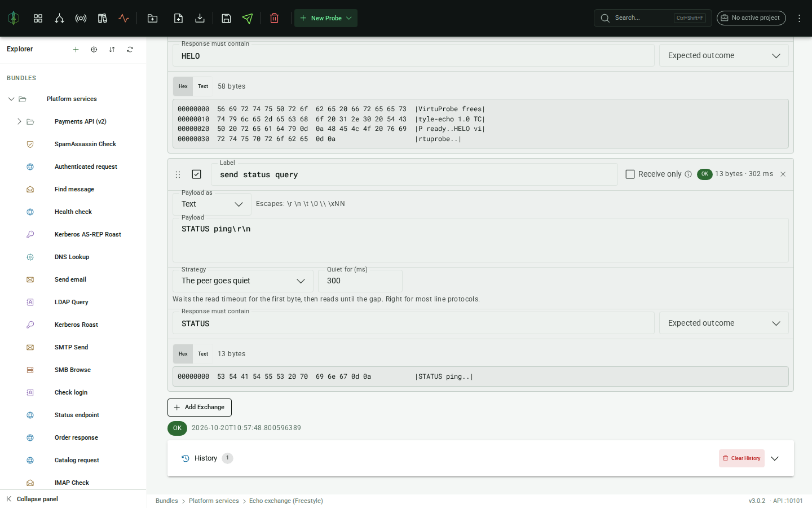Delete probe using red trash icon
The height and width of the screenshot is (508, 812).
275,18
